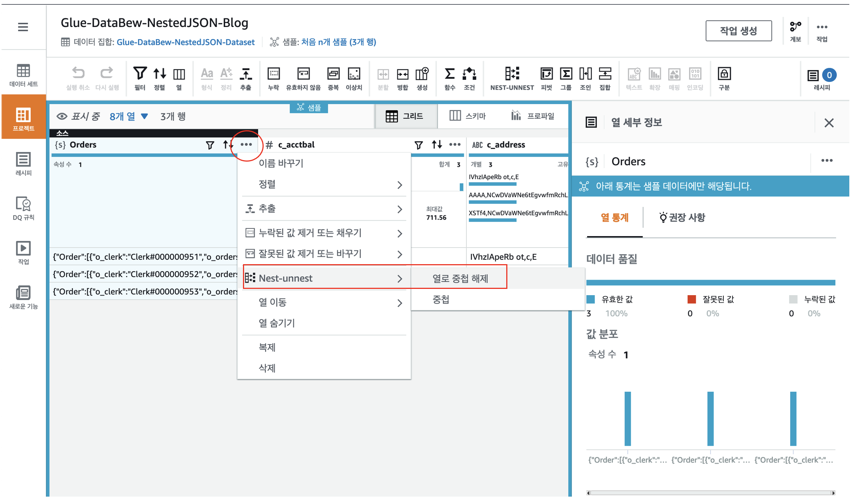Viewport: 853px width, 504px height.
Task: Click the Orders column filter icon
Action: [210, 145]
